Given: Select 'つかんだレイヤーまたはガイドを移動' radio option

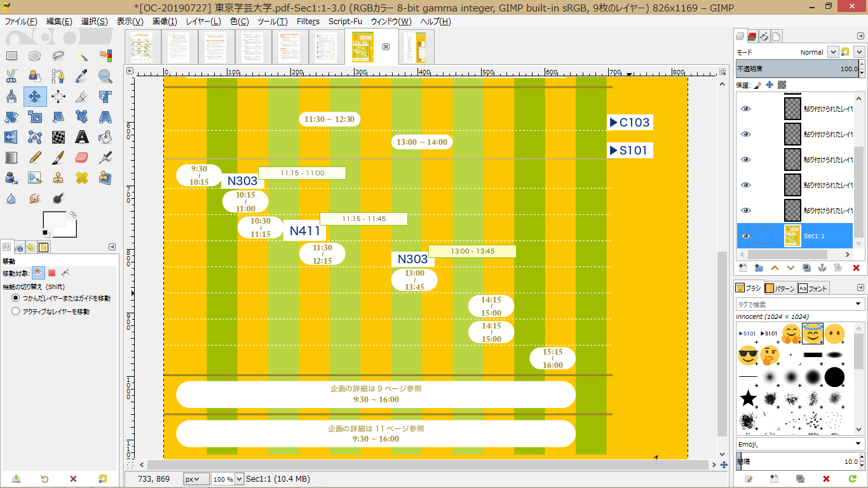Looking at the screenshot, I should 16,297.
